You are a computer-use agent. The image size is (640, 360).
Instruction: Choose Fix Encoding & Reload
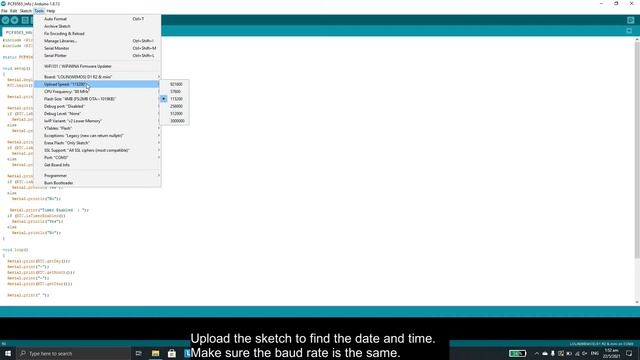pyautogui.click(x=97, y=33)
